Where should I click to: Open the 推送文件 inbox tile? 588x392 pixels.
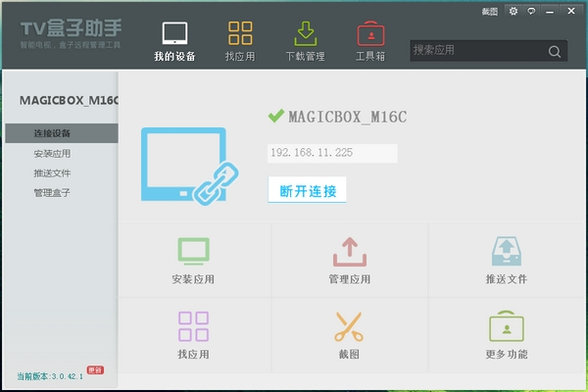(x=507, y=261)
